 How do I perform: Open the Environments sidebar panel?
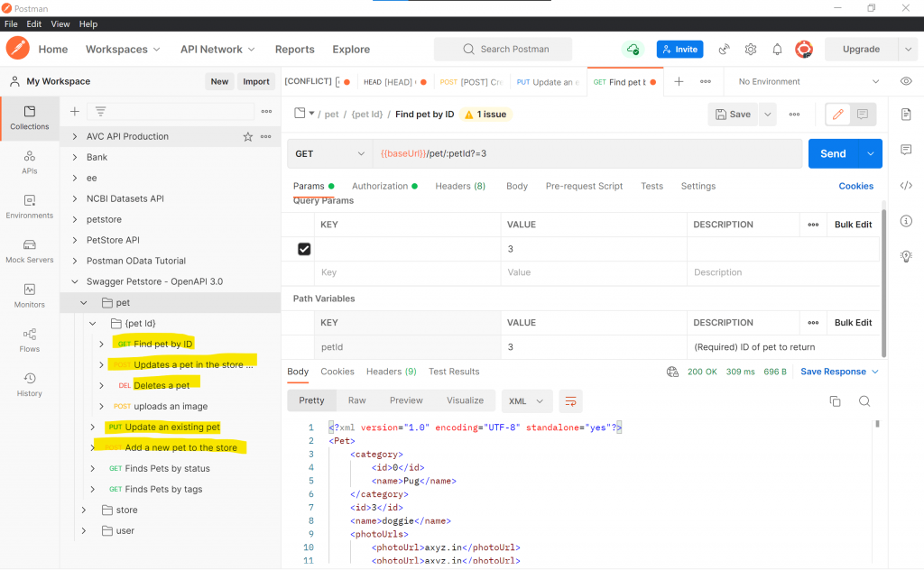[30, 207]
